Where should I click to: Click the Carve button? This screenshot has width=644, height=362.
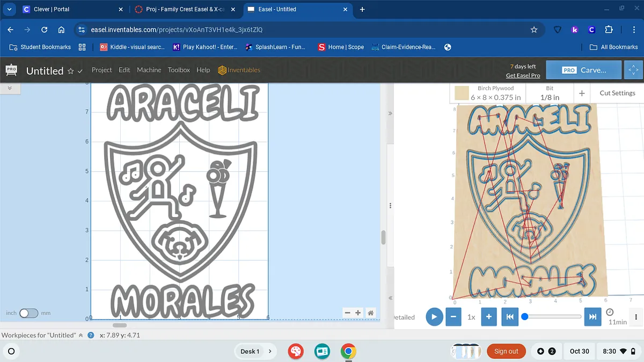tap(584, 70)
